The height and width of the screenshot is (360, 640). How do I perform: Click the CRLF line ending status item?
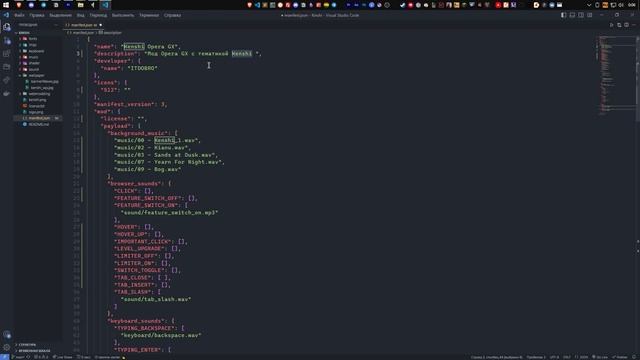tap(567, 357)
